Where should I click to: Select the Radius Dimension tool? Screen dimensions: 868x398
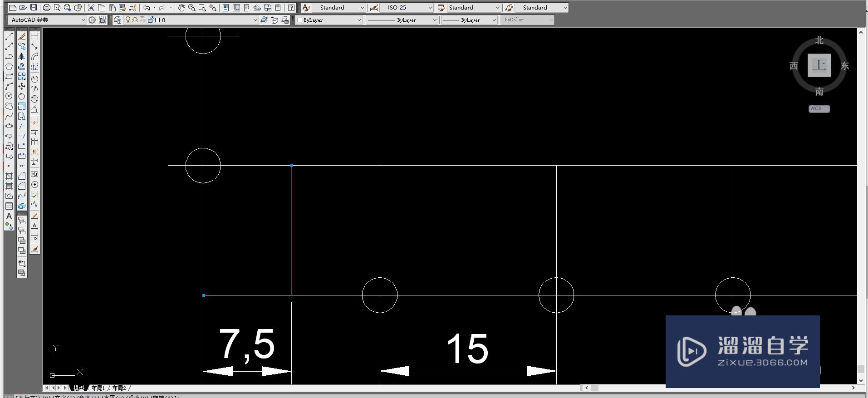[x=34, y=79]
